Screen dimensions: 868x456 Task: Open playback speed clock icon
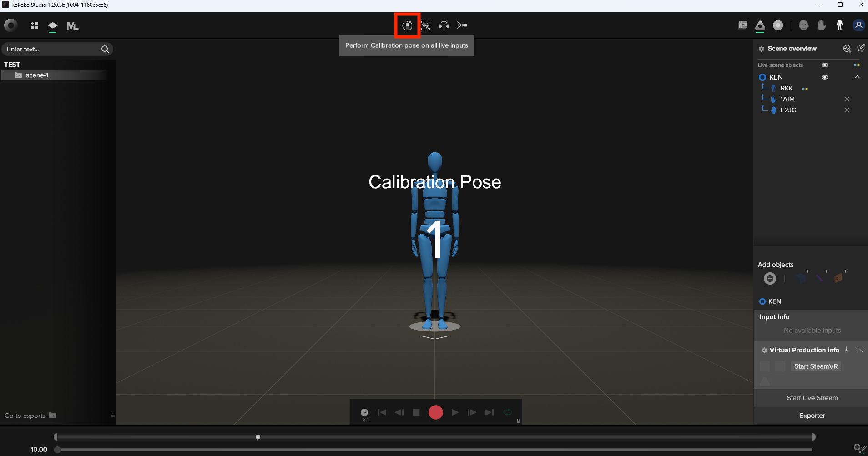(364, 412)
